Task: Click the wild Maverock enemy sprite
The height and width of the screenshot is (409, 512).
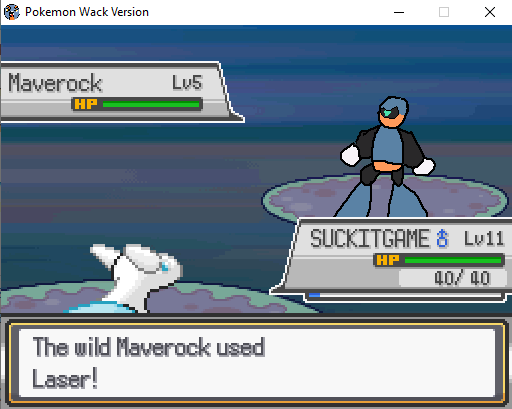Action: (387, 157)
